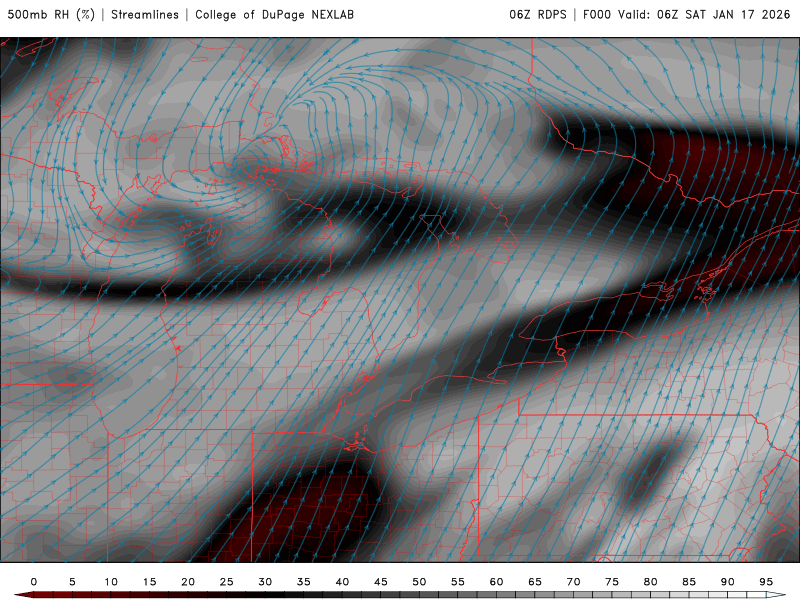The image size is (800, 600).
Task: Click the '45' color scale label
Action: tap(381, 582)
